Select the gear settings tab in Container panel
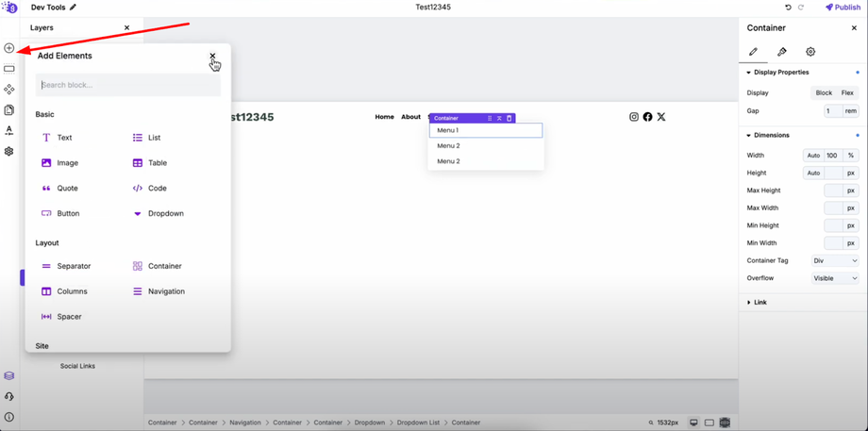The width and height of the screenshot is (868, 431). pyautogui.click(x=810, y=52)
